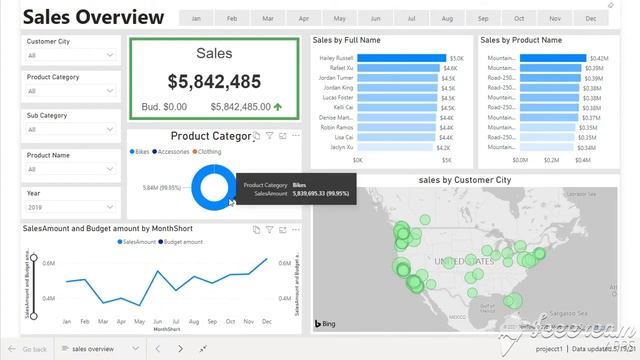Image resolution: width=640 pixels, height=360 pixels.
Task: Open filter icon on Product Category visual
Action: click(269, 136)
